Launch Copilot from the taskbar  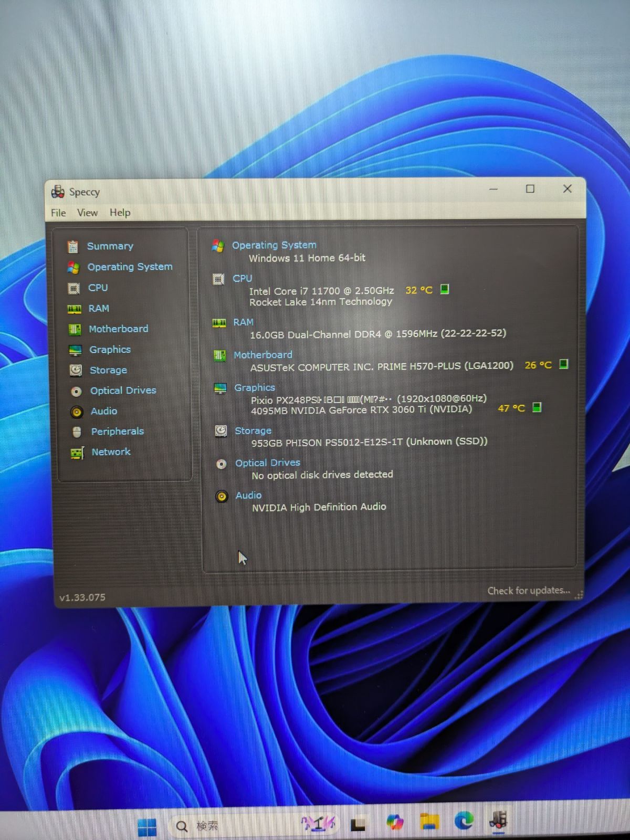tap(395, 822)
